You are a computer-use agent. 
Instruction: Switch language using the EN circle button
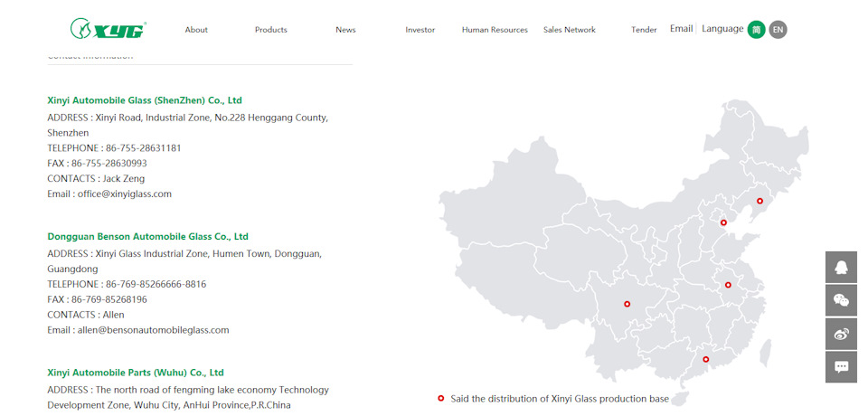pos(778,29)
